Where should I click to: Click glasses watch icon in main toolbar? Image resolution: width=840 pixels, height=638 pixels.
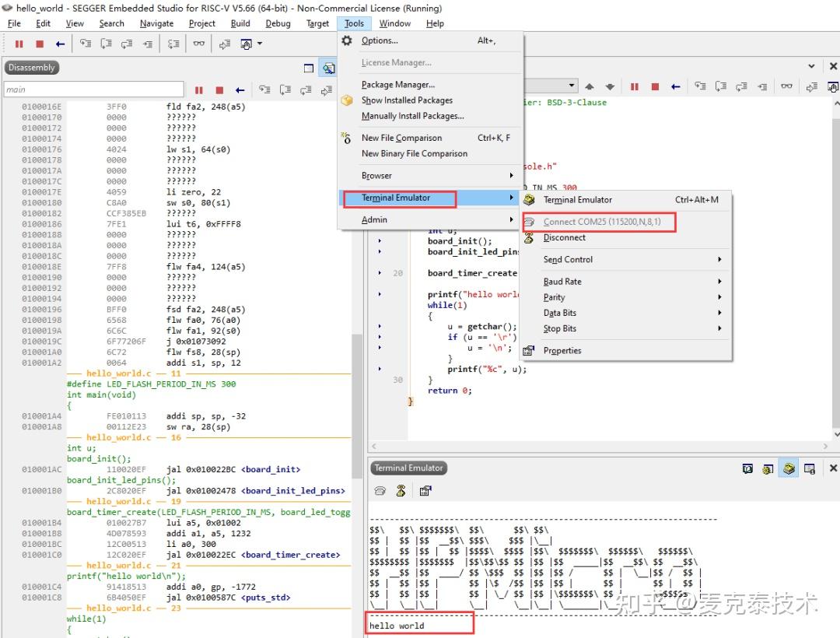click(199, 44)
